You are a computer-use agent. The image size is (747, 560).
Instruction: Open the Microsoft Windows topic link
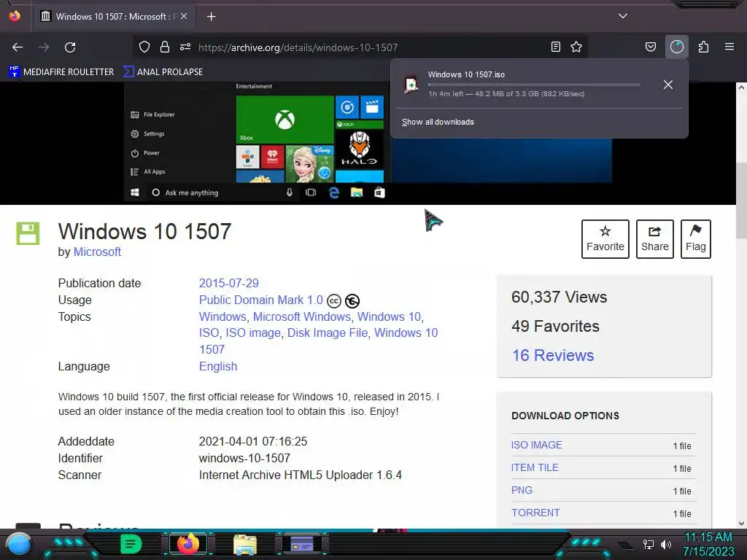point(301,316)
